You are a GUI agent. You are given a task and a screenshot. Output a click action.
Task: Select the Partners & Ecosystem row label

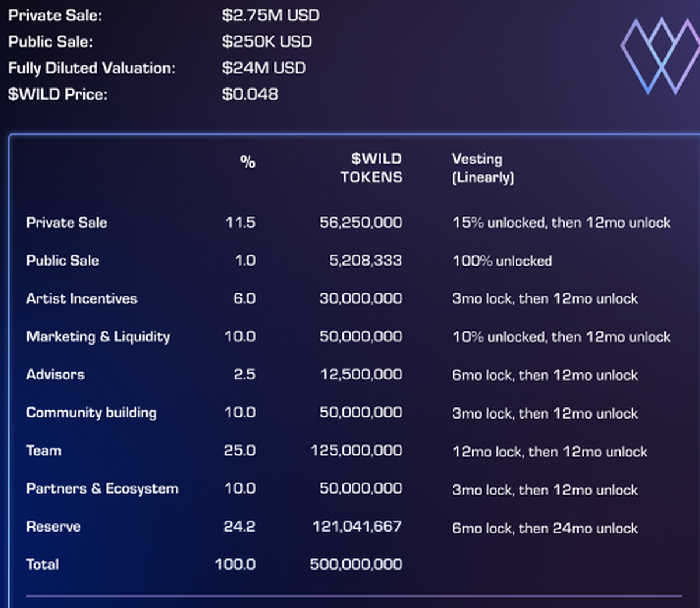click(x=102, y=488)
